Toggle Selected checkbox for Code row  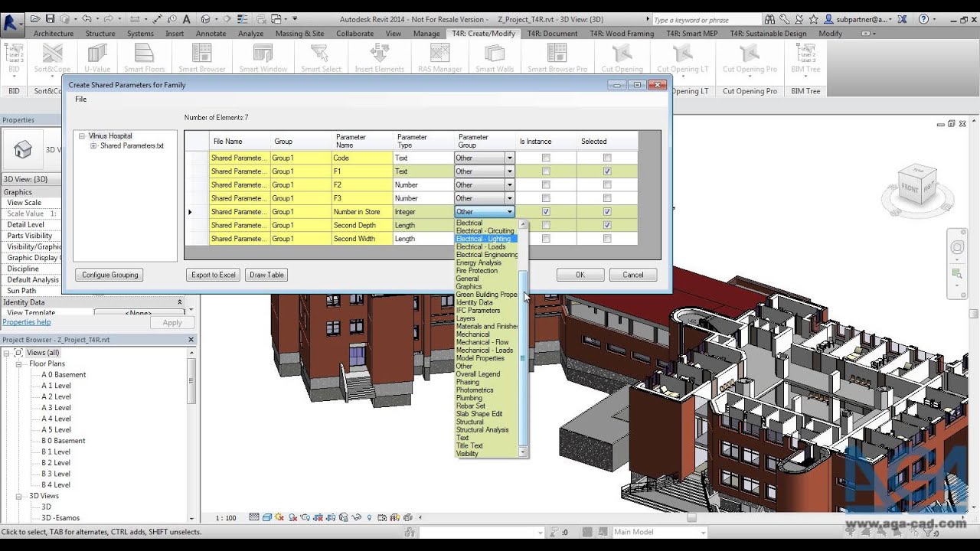607,158
